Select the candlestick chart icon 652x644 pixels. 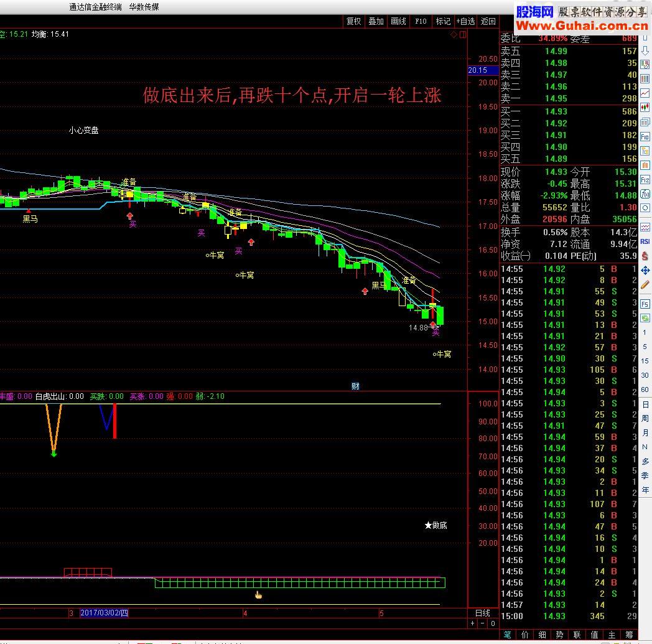pos(645,108)
